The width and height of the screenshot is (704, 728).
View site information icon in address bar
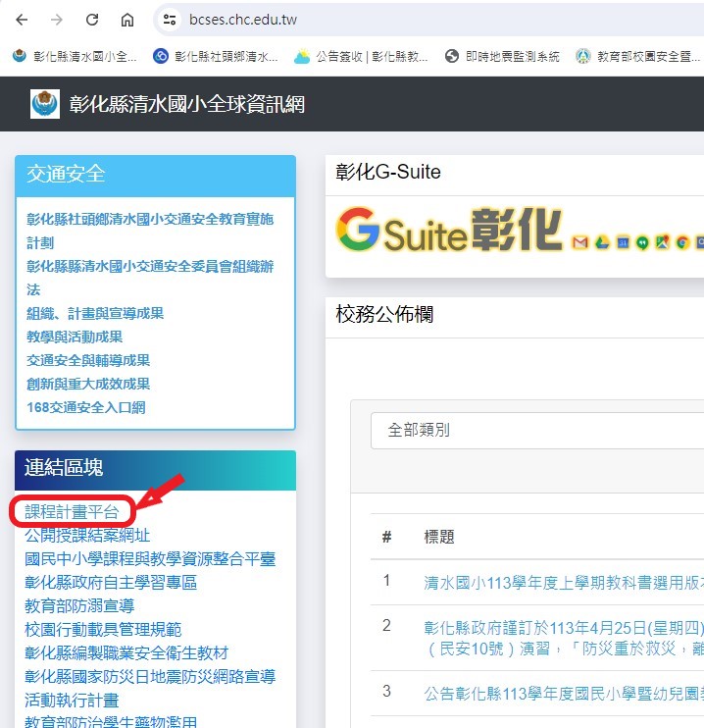coord(170,20)
